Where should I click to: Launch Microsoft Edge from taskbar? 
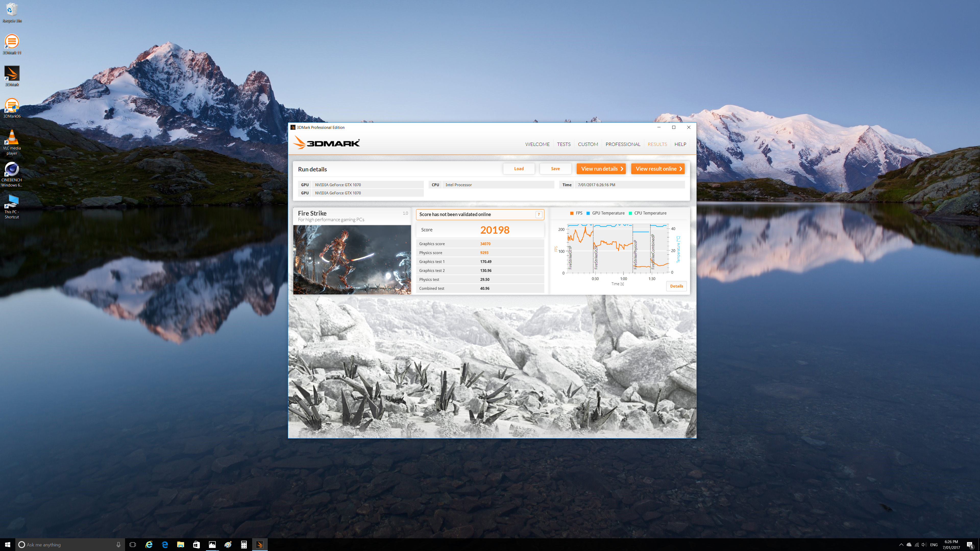165,545
